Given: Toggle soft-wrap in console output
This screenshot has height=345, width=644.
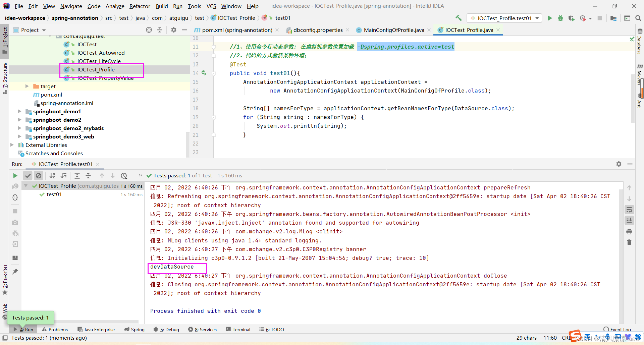Looking at the screenshot, I should point(629,210).
